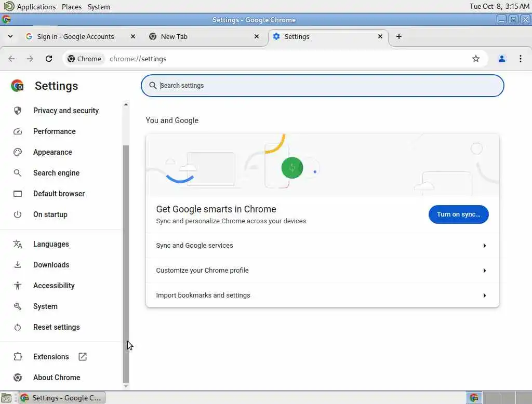This screenshot has width=532, height=404.
Task: Close the Settings tab
Action: click(380, 36)
